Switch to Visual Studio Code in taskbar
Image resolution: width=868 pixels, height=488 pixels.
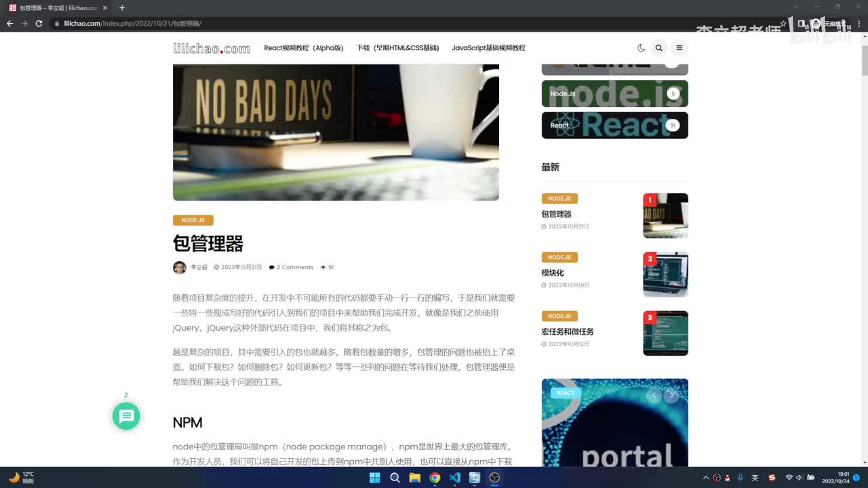pos(454,478)
